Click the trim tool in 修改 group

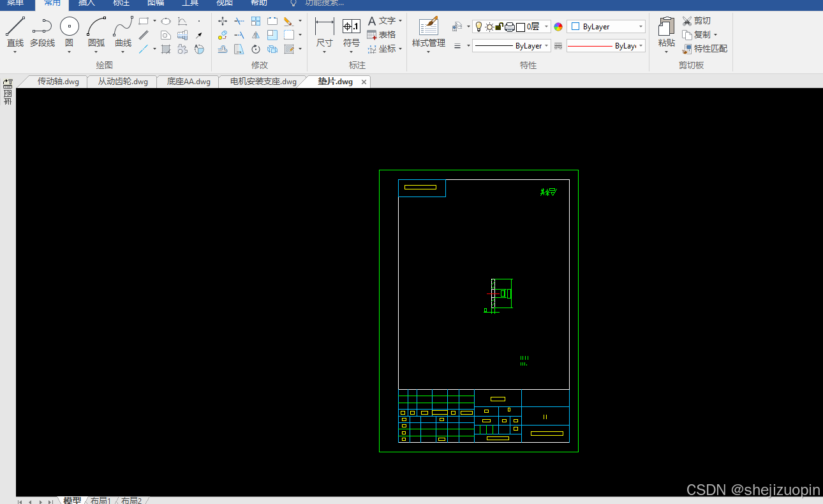tap(239, 21)
